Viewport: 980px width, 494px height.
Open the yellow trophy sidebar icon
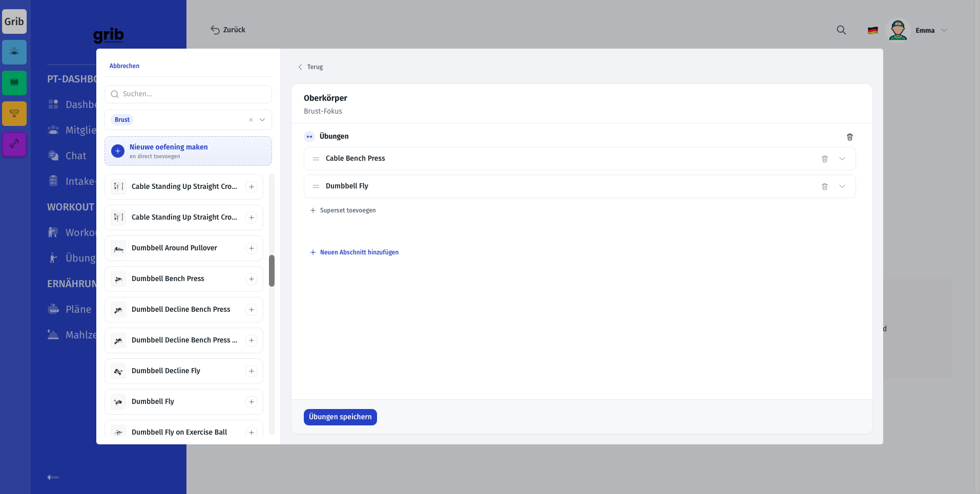(14, 113)
